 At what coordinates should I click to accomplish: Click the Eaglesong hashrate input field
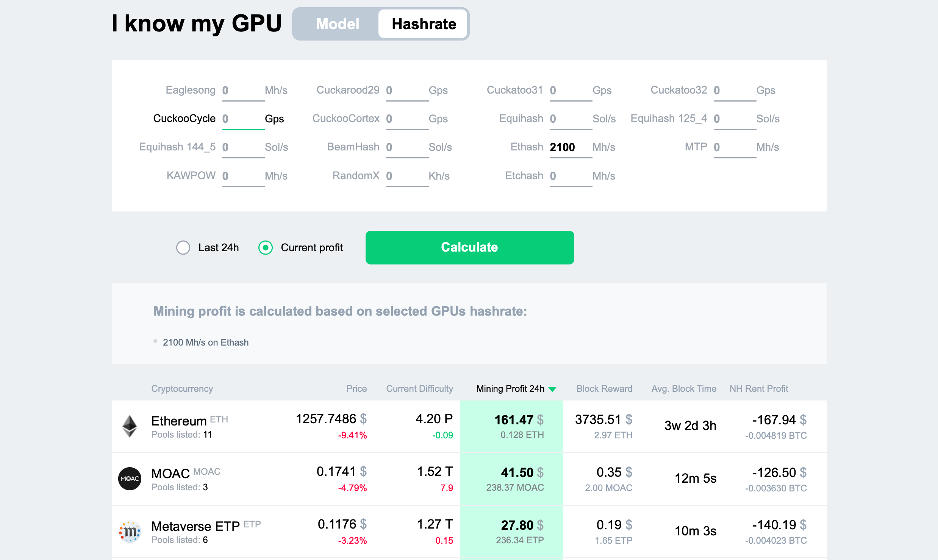click(x=242, y=91)
